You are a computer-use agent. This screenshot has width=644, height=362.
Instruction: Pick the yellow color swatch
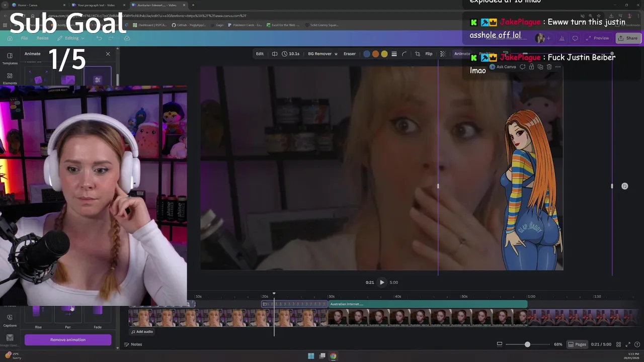(x=384, y=54)
